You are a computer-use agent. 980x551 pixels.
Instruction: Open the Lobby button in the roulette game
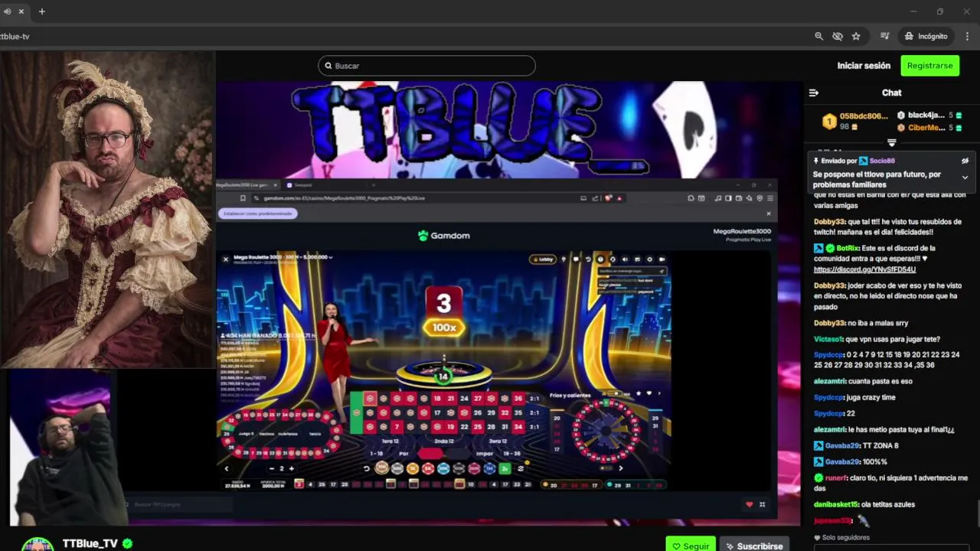coord(543,259)
